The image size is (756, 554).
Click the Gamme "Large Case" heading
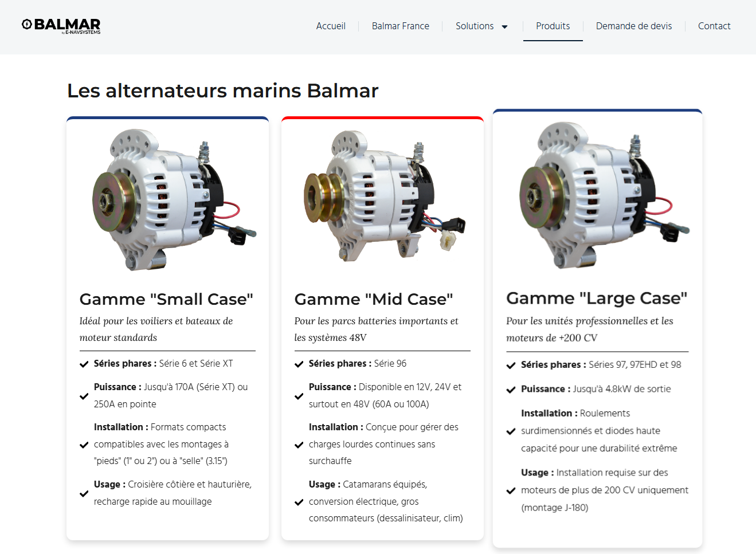(x=597, y=298)
